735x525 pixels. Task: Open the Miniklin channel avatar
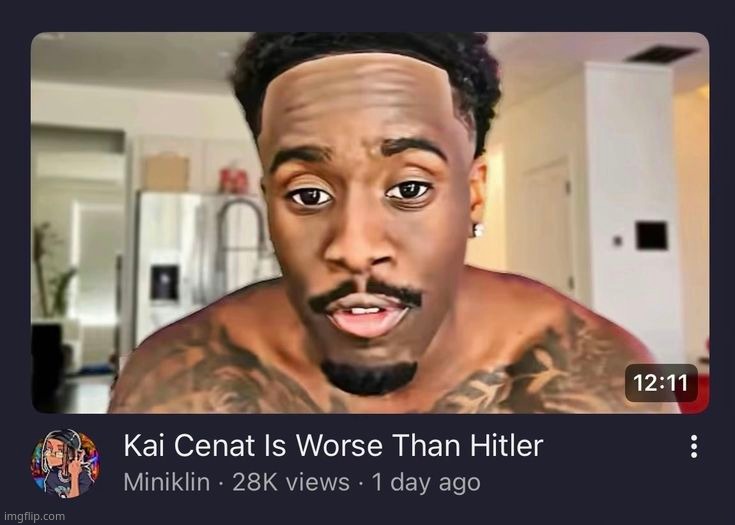(x=66, y=464)
